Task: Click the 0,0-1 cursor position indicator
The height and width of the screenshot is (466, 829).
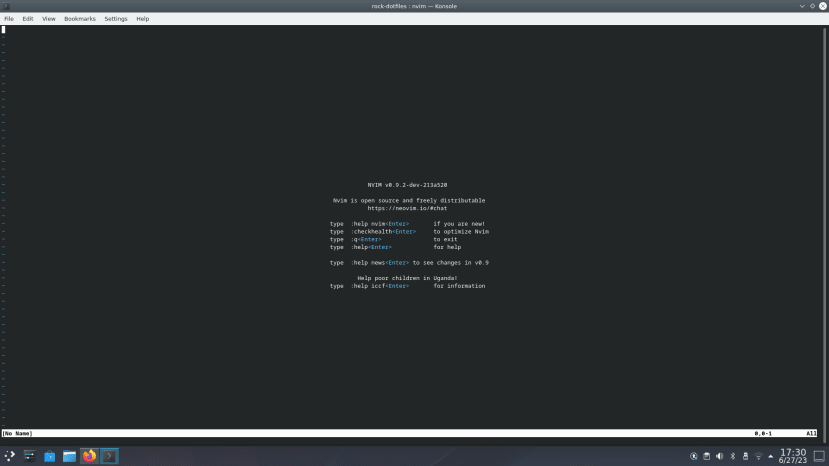Action: 763,434
